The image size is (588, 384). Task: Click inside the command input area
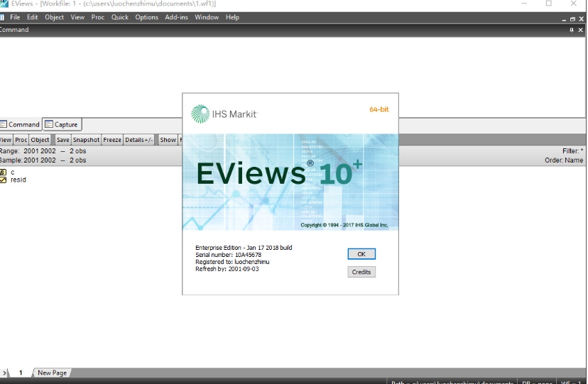(x=293, y=77)
